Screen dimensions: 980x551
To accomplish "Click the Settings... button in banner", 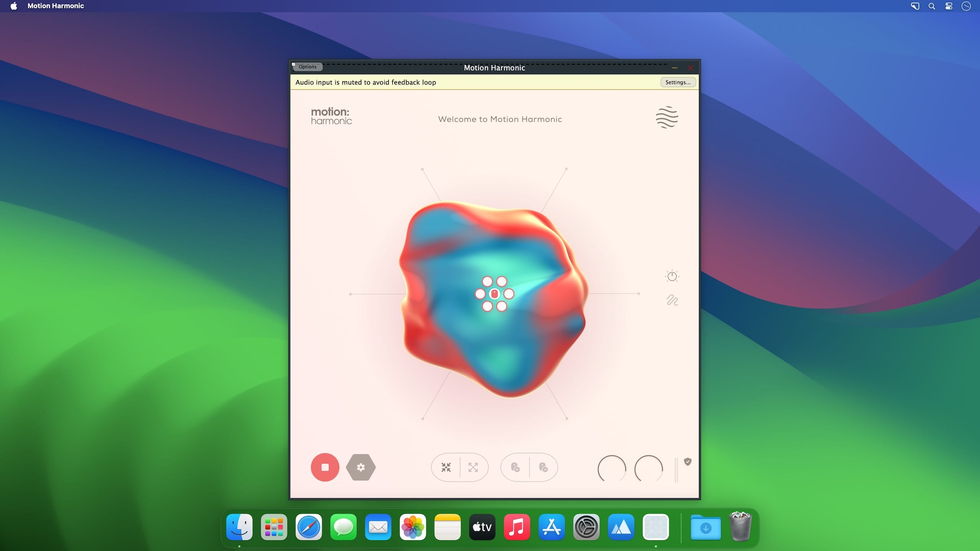I will (x=678, y=82).
